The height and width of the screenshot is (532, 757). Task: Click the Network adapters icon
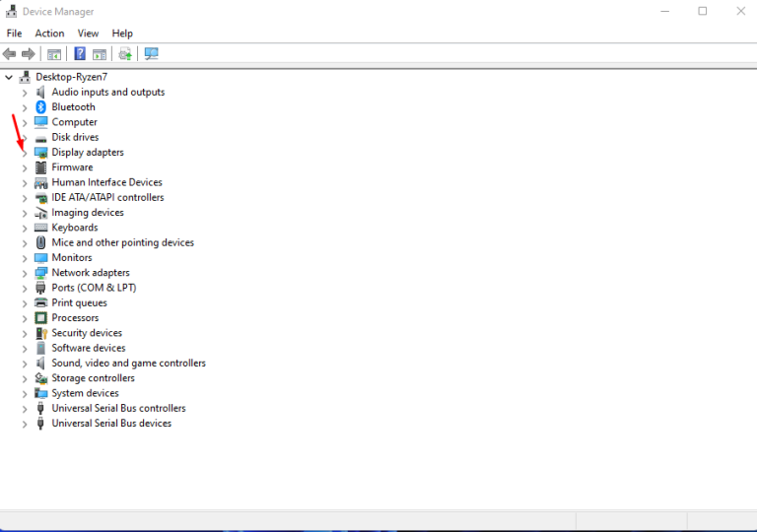click(41, 273)
